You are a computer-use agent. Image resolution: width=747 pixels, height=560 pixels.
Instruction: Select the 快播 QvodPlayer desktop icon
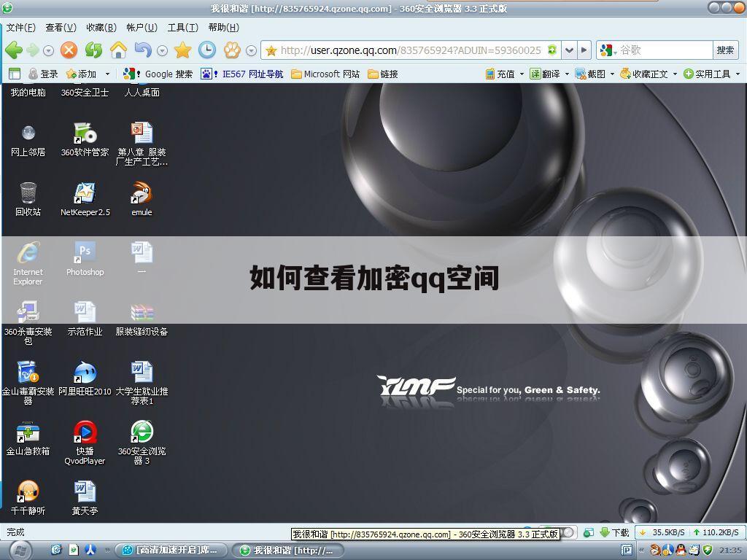[x=85, y=443]
